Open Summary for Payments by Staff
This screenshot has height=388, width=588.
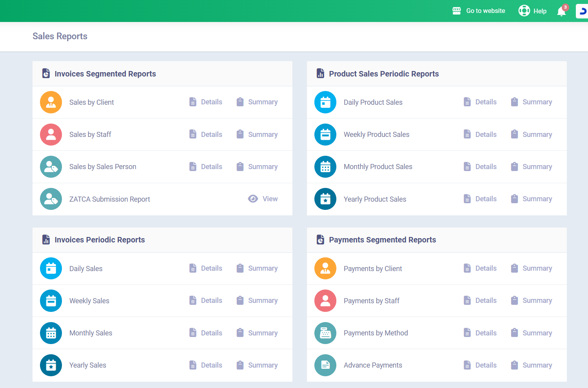[532, 301]
